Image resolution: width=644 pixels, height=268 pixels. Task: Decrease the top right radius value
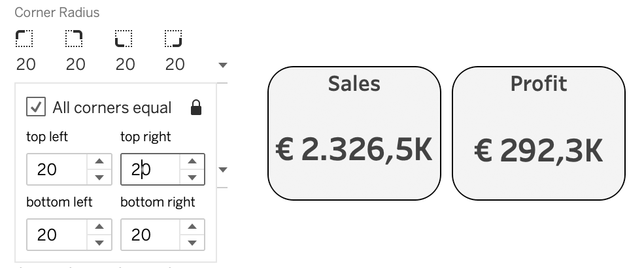click(x=193, y=177)
